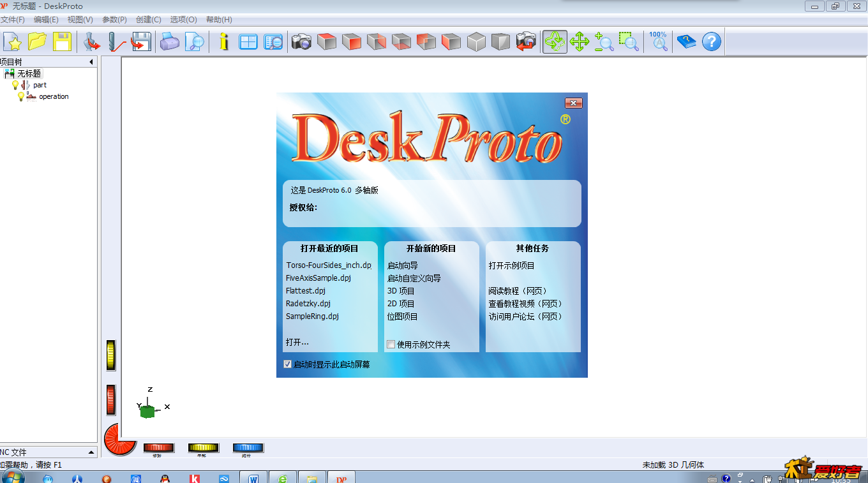This screenshot has height=483, width=868.
Task: Open the 帮助(H) menu
Action: pyautogui.click(x=219, y=20)
